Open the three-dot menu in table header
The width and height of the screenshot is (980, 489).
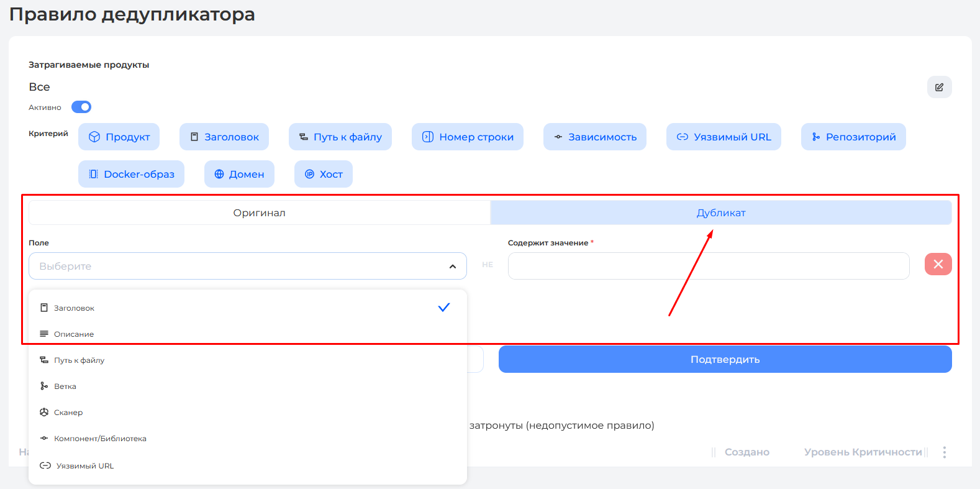click(x=944, y=452)
